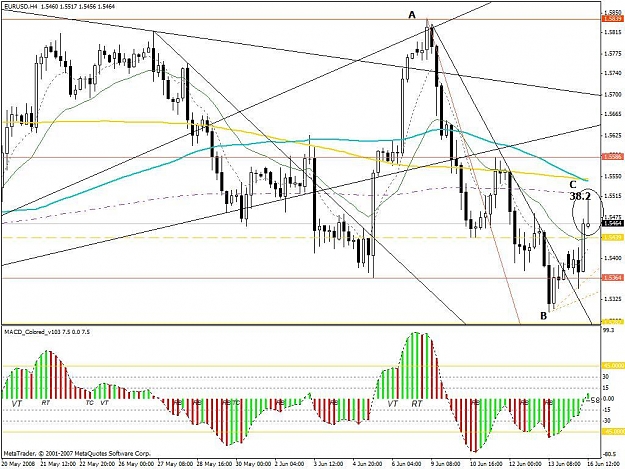This screenshot has height=469, width=625.
Task: Click the 1.5740 price axis label
Action: 613,73
